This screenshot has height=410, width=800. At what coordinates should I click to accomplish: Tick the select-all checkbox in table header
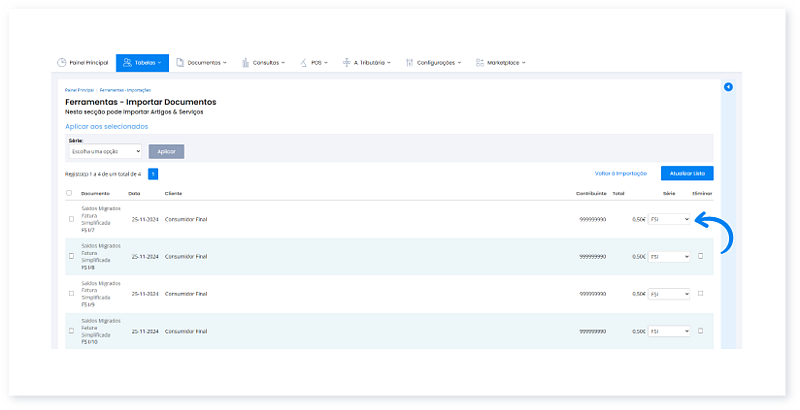tap(69, 193)
